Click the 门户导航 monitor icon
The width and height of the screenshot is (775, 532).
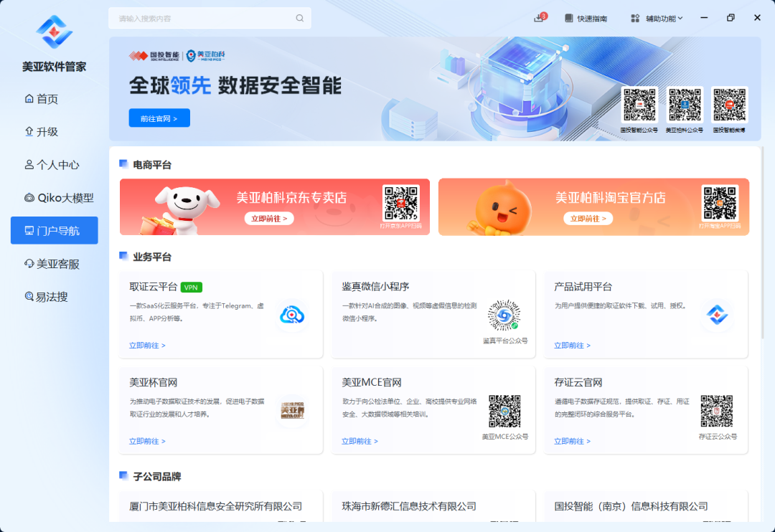point(29,231)
